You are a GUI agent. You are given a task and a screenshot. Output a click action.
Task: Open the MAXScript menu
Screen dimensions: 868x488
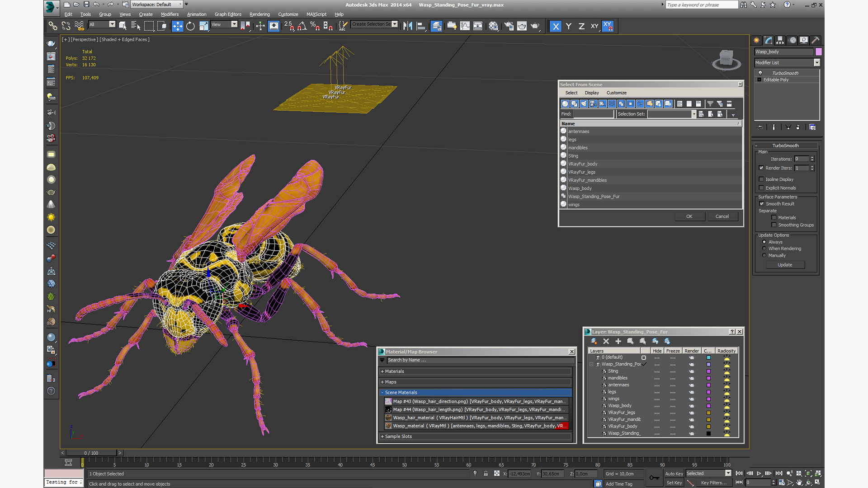click(x=316, y=14)
